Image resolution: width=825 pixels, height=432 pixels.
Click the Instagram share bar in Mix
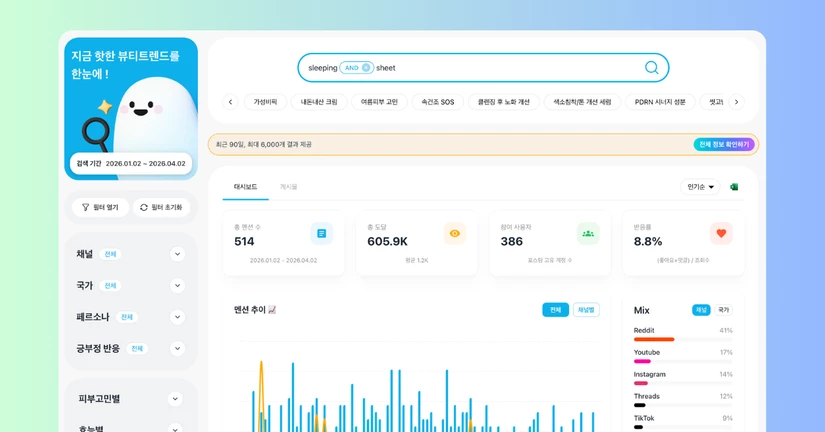pos(683,383)
